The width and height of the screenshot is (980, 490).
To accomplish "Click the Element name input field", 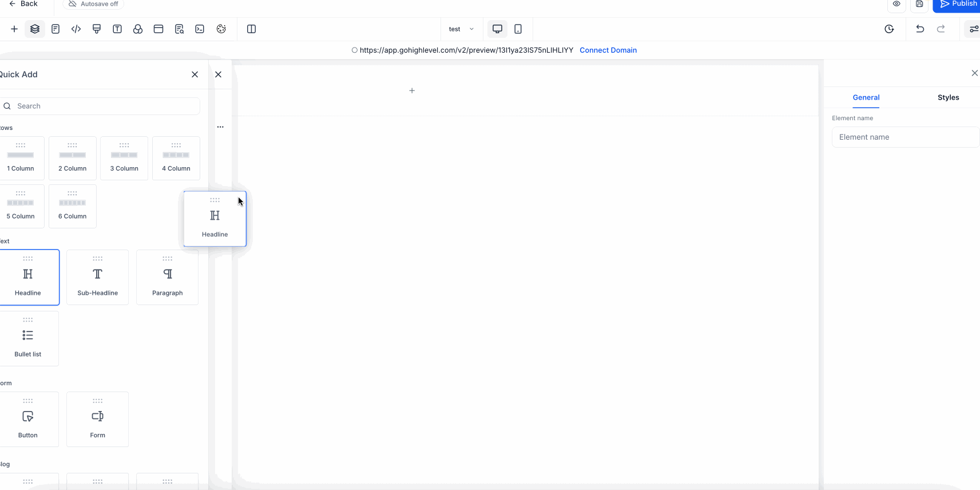I will click(905, 137).
